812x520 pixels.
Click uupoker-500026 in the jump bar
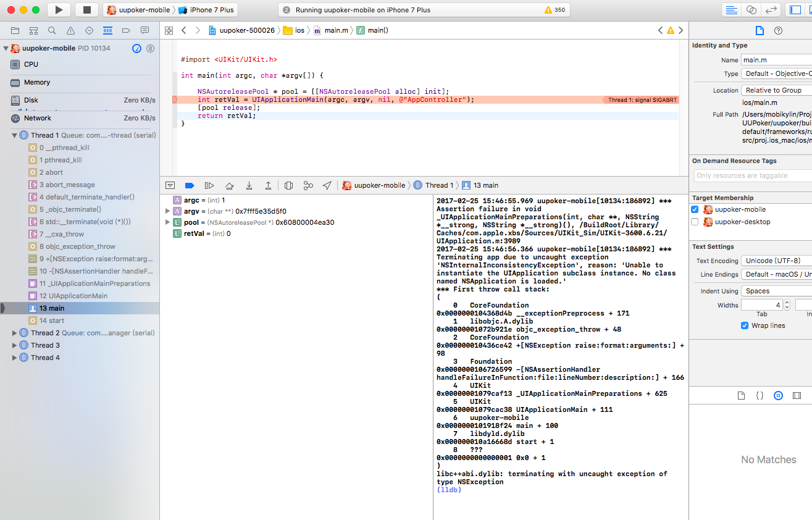coord(241,30)
